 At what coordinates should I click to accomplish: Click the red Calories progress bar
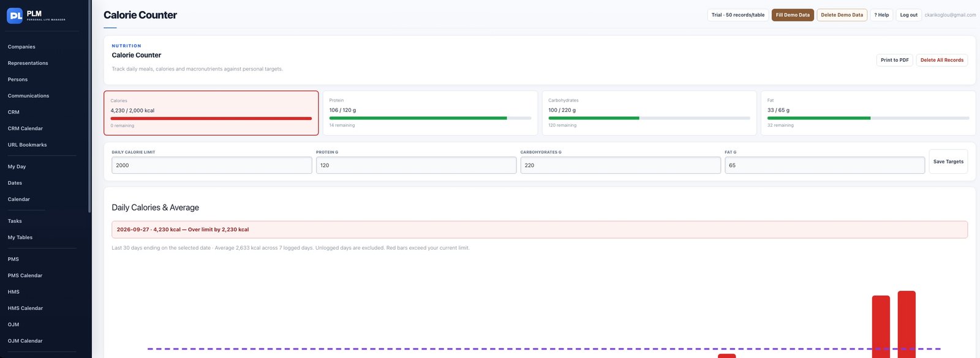tap(211, 118)
